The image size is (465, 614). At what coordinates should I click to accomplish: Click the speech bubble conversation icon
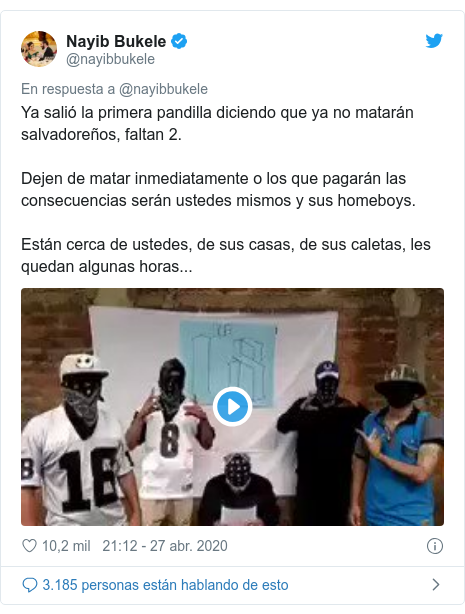point(30,585)
